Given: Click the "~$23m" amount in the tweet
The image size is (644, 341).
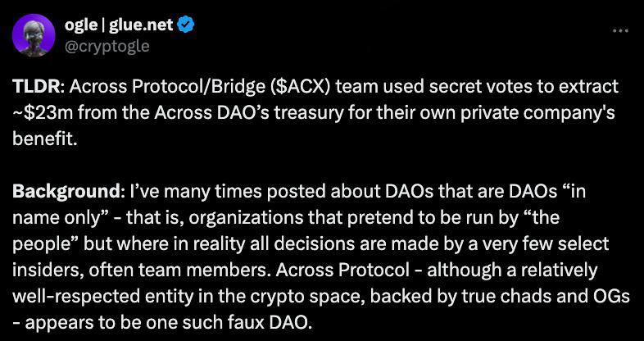Looking at the screenshot, I should point(43,113).
